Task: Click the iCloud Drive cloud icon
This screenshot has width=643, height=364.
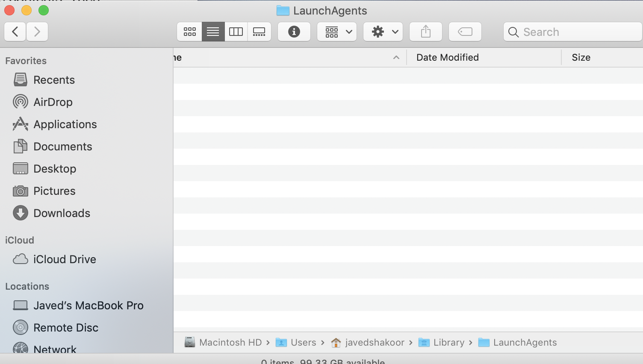Action: pyautogui.click(x=21, y=259)
